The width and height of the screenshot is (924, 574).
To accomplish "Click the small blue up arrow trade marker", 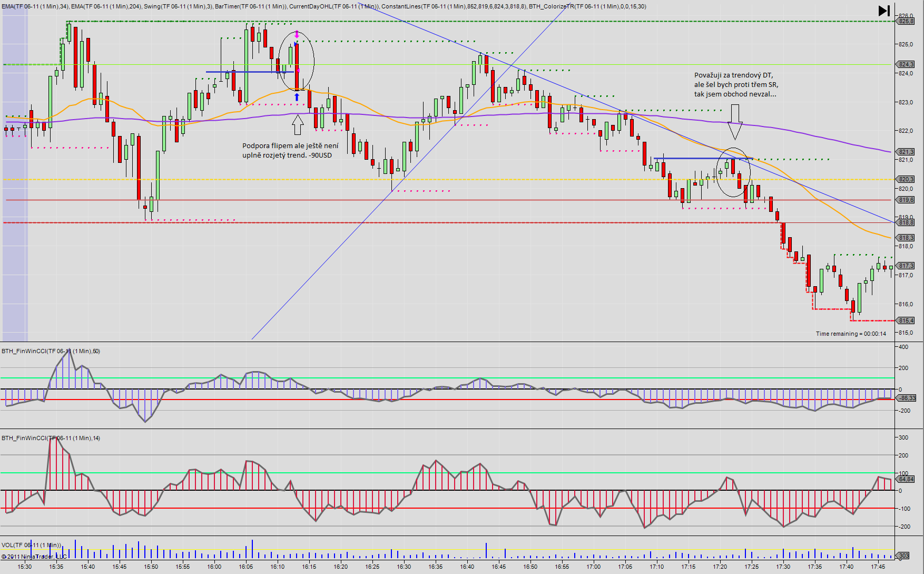I will pos(297,97).
